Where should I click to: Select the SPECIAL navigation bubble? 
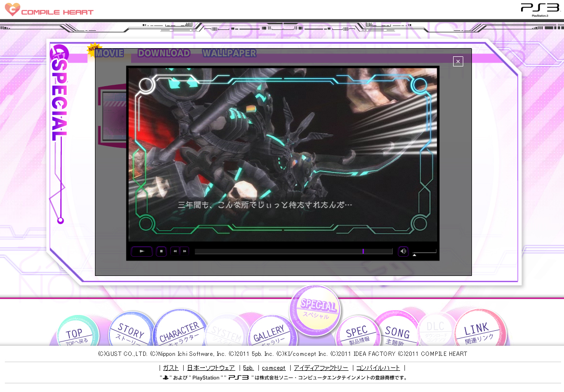315,310
